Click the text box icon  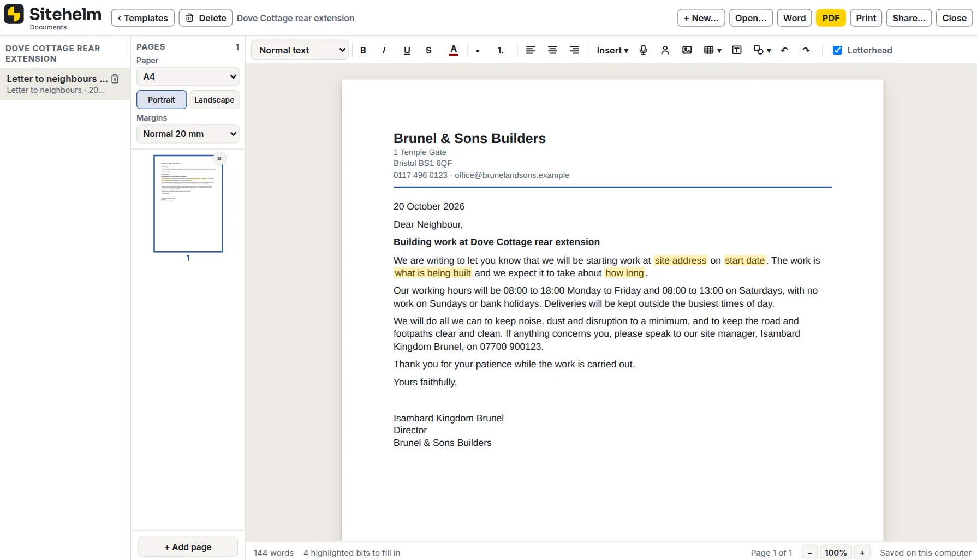pyautogui.click(x=737, y=50)
